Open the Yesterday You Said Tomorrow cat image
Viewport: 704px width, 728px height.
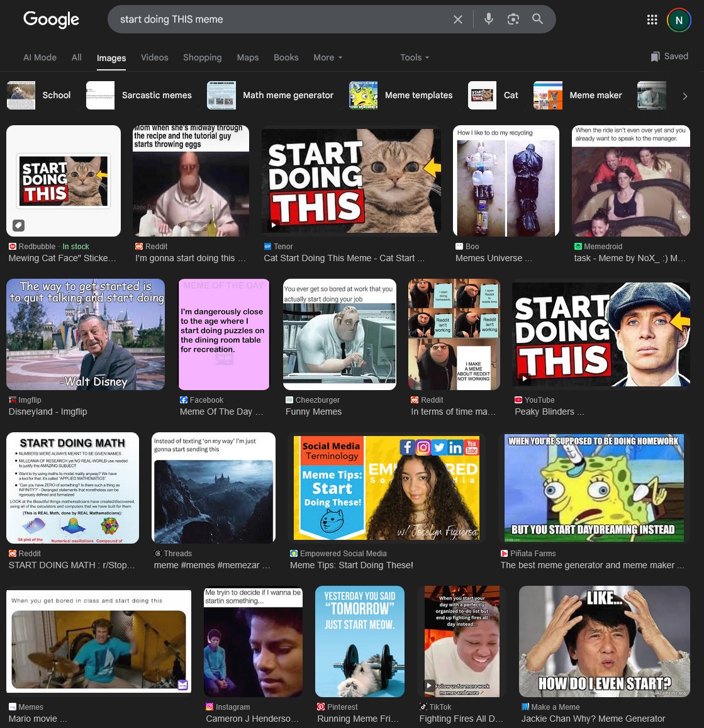click(x=360, y=641)
